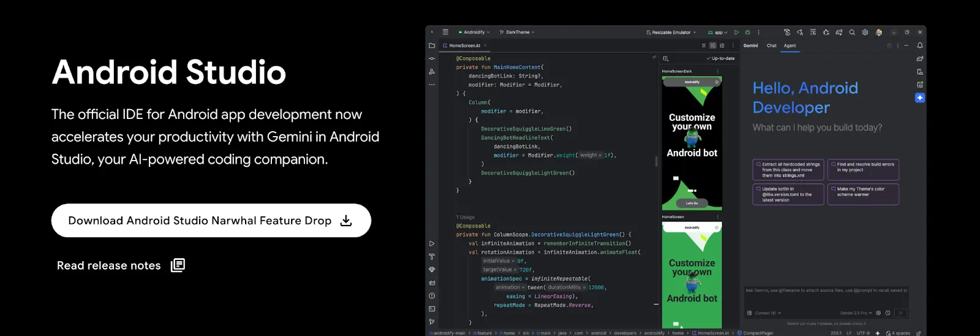Switch to the Agent tab in Gemini
This screenshot has width=980, height=336.
click(790, 45)
